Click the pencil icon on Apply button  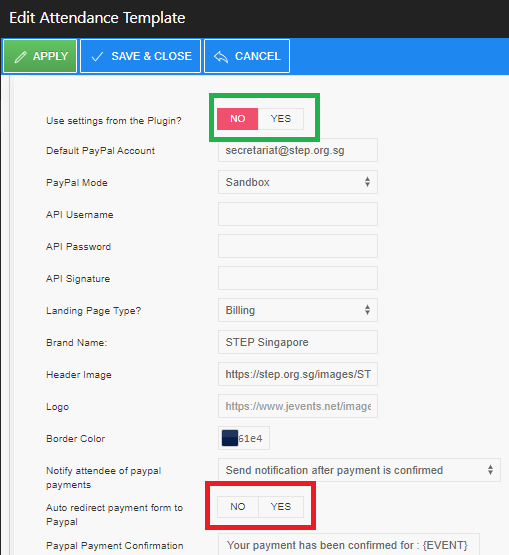pyautogui.click(x=21, y=57)
